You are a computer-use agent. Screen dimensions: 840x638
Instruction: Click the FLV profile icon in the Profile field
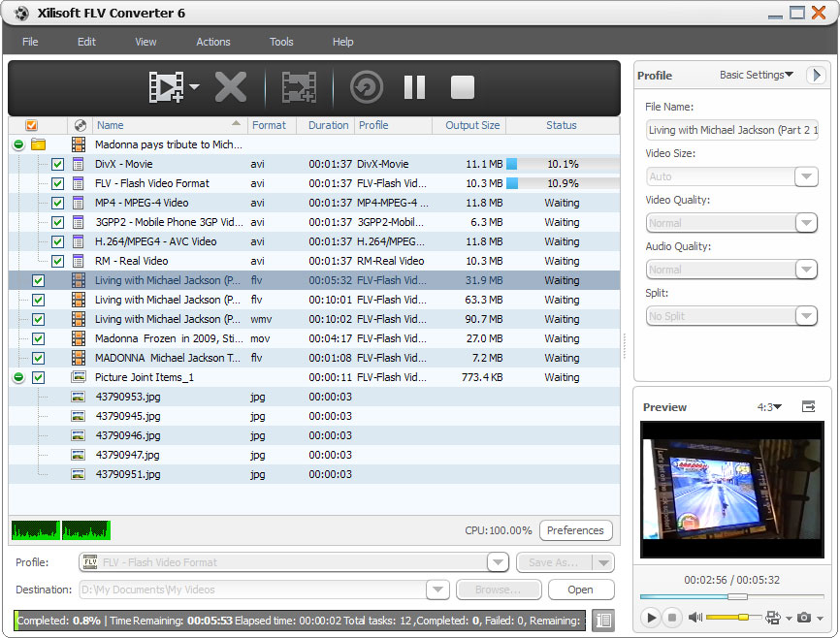90,562
